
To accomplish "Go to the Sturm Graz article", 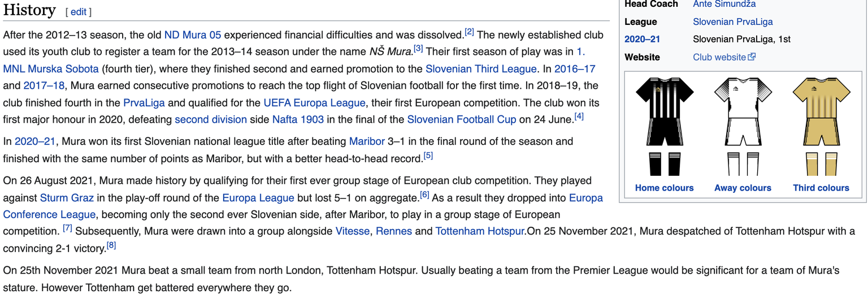I will click(67, 198).
